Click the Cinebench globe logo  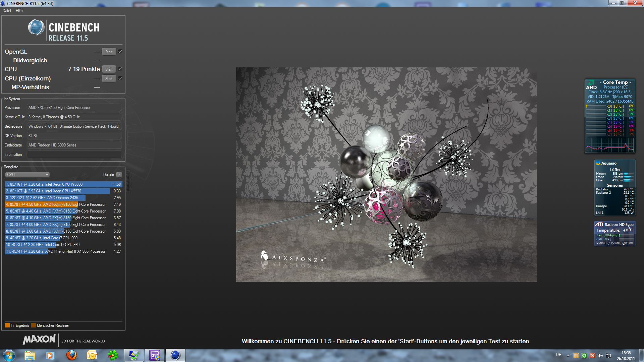[36, 27]
